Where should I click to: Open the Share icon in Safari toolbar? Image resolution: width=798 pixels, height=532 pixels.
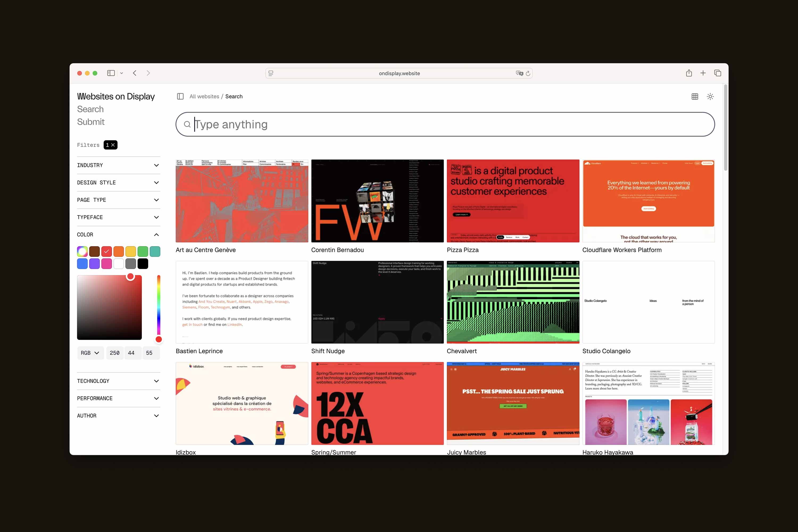tap(689, 73)
